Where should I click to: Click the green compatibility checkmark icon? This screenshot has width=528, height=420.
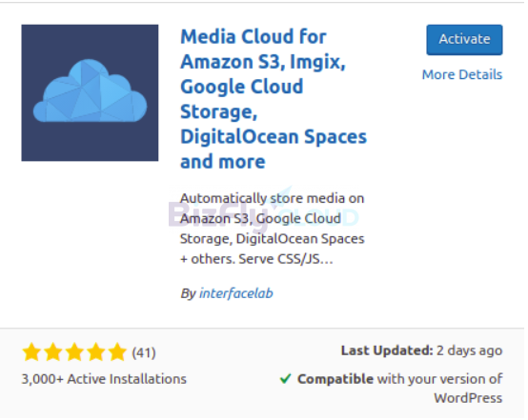coord(285,379)
